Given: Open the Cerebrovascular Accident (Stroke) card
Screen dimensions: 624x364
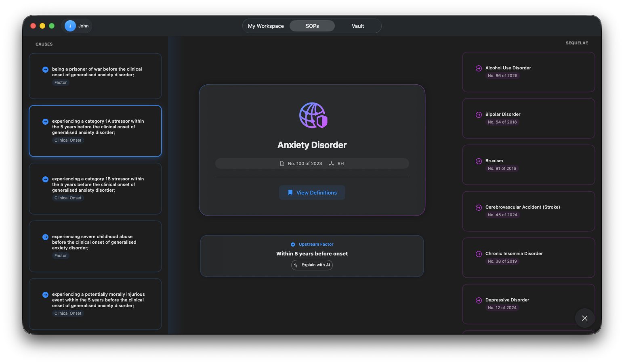Looking at the screenshot, I should (x=528, y=211).
